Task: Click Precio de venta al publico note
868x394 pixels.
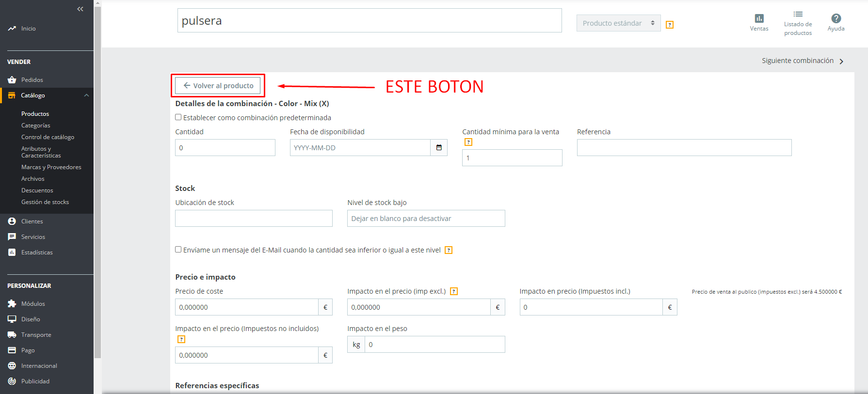Action: pyautogui.click(x=767, y=292)
